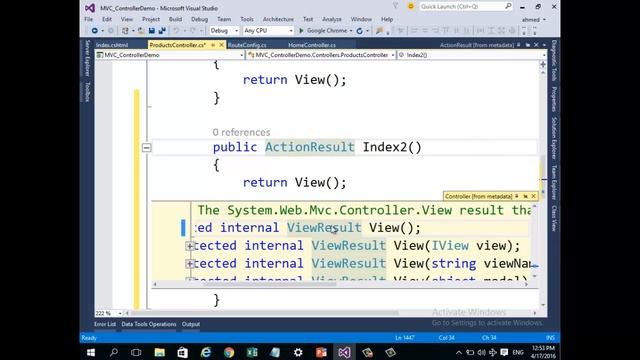Click the Save icon in toolbar
The height and width of the screenshot is (360, 640).
point(152,31)
